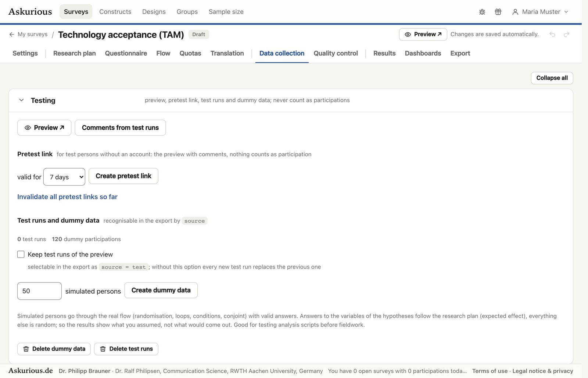
Task: Open Maria Muster account menu
Action: 540,12
